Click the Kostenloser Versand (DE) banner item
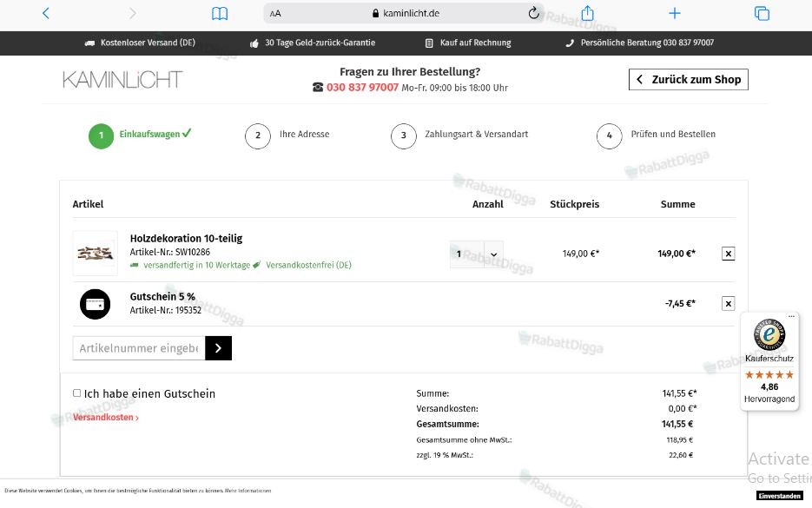 (140, 43)
